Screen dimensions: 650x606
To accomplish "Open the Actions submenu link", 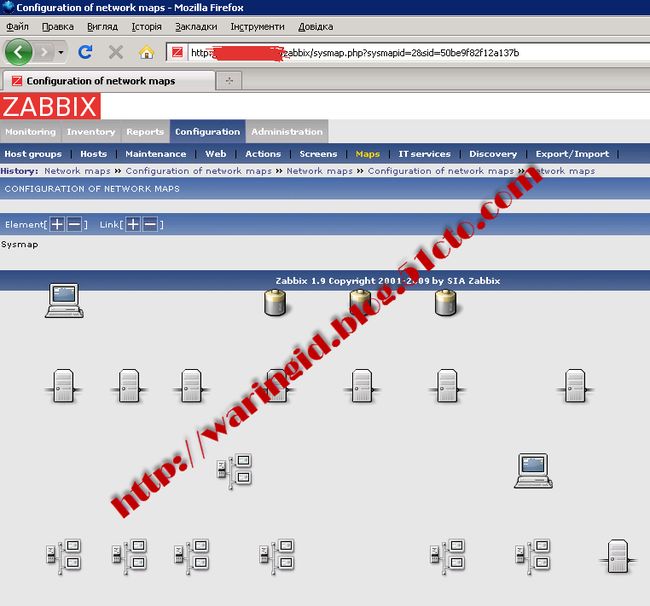I will pyautogui.click(x=263, y=154).
